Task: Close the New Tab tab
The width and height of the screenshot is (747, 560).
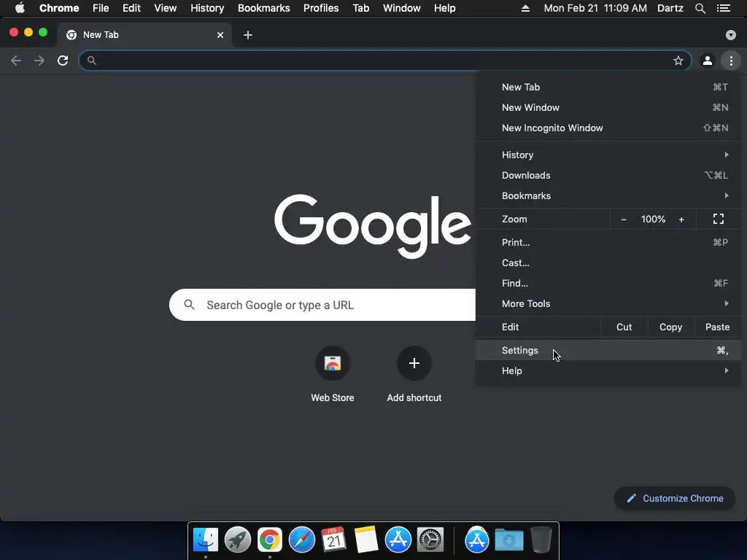Action: pyautogui.click(x=220, y=35)
